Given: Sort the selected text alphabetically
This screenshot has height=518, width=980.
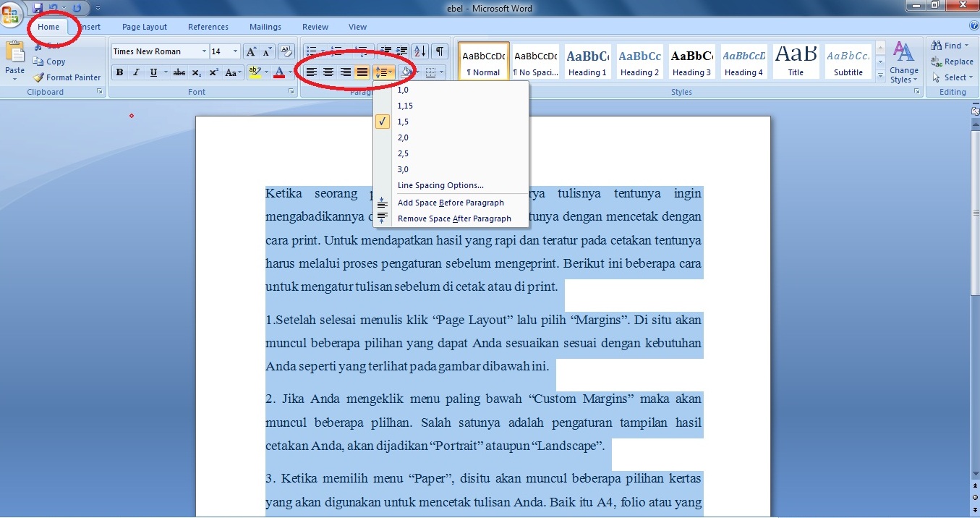Looking at the screenshot, I should [x=420, y=51].
